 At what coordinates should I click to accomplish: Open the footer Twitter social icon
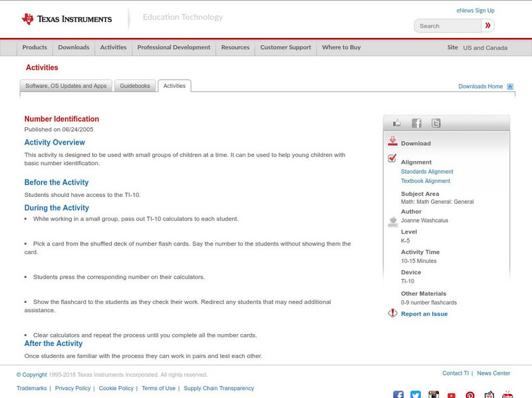[x=415, y=395]
